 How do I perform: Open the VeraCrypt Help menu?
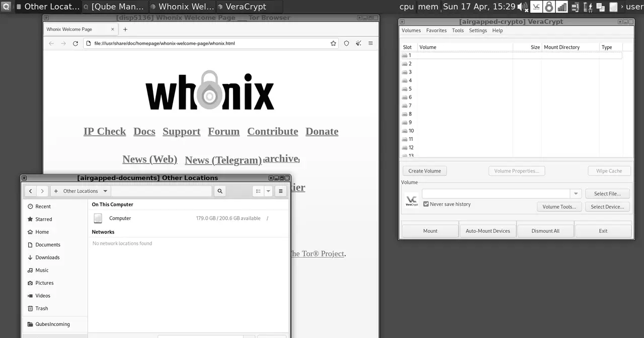pos(498,31)
